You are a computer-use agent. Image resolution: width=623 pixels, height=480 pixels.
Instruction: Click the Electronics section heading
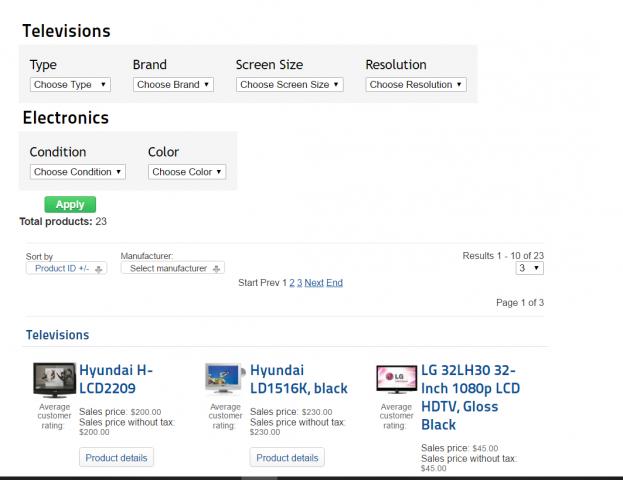[x=66, y=118]
